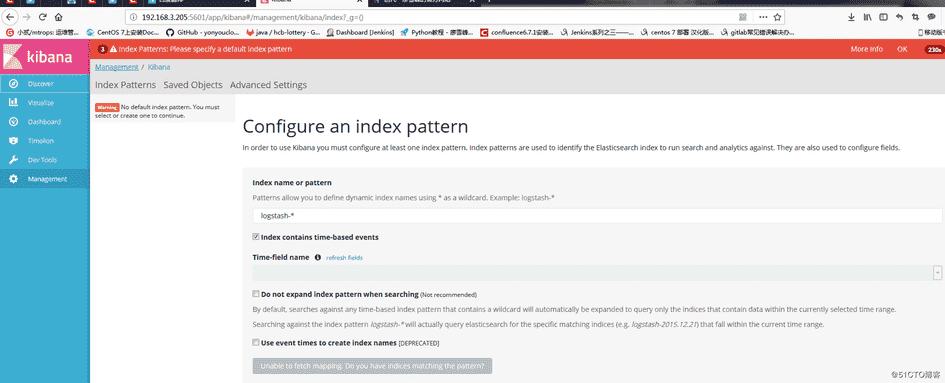945x383 pixels.
Task: Open the browser library icon
Action: pyautogui.click(x=867, y=17)
